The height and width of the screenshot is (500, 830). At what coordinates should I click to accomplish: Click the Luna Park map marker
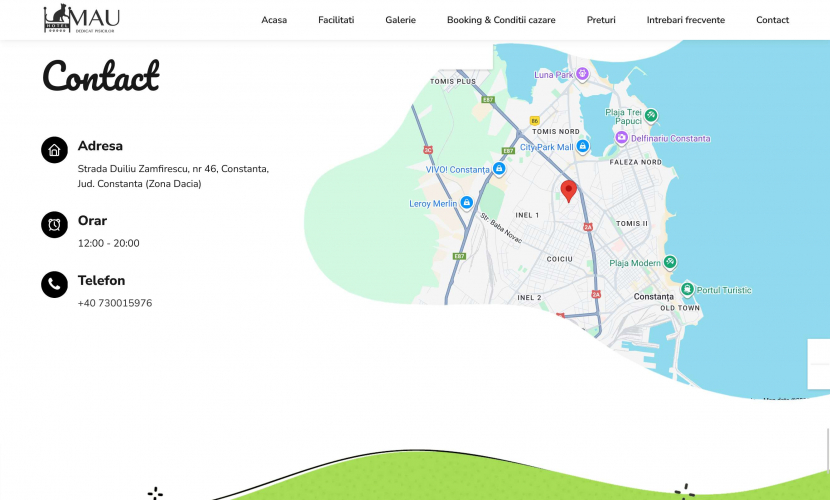click(582, 74)
